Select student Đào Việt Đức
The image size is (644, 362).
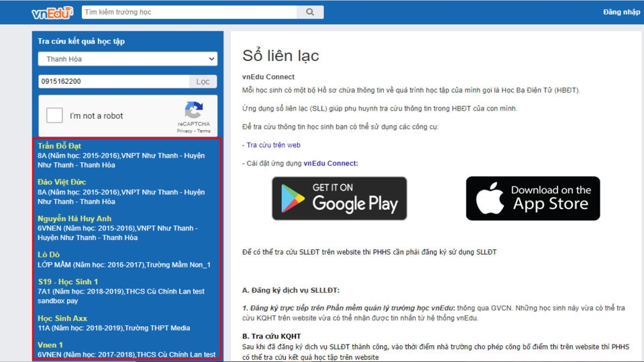pos(62,182)
